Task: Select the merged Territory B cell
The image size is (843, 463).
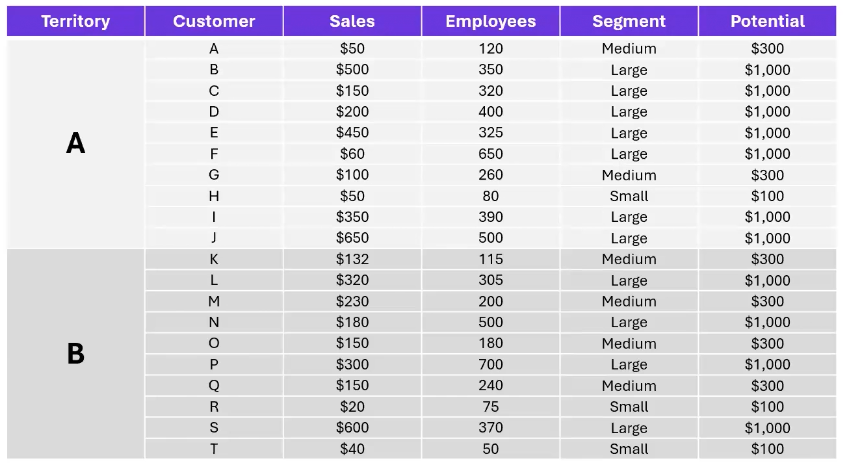Action: [75, 354]
